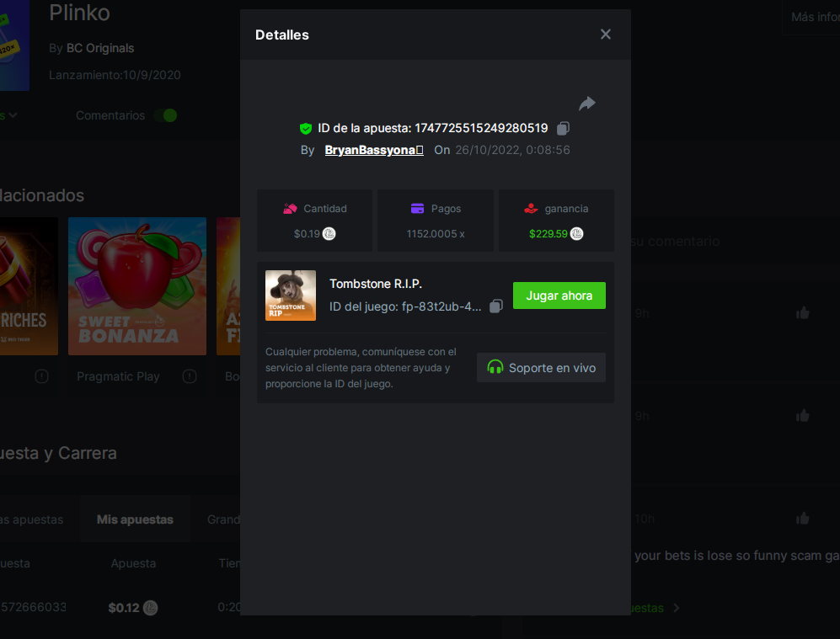This screenshot has height=639, width=840.
Task: Toggle the Comentarios switch
Action: click(x=166, y=115)
